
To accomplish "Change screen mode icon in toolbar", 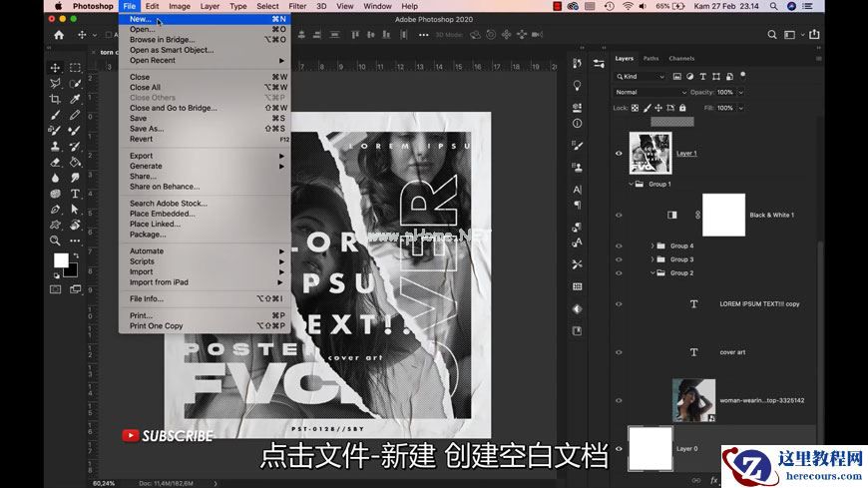I will (75, 289).
